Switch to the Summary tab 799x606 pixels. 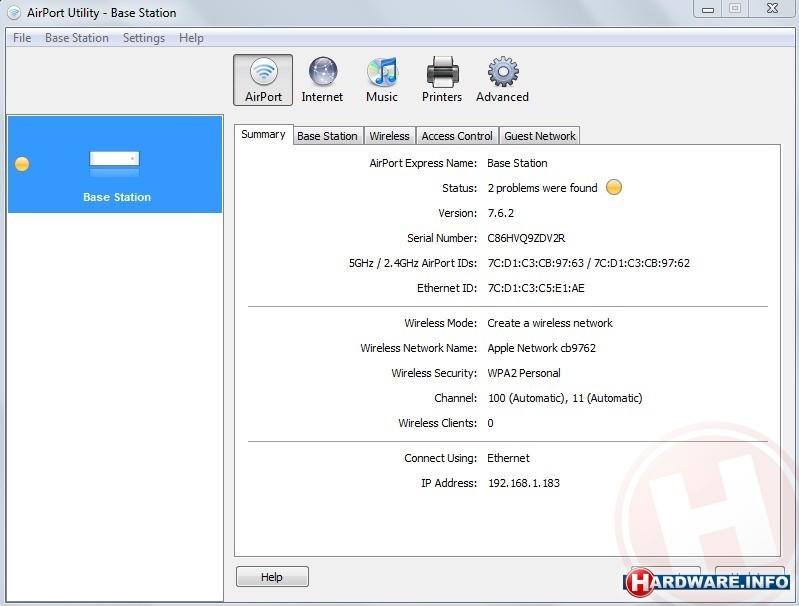click(263, 135)
